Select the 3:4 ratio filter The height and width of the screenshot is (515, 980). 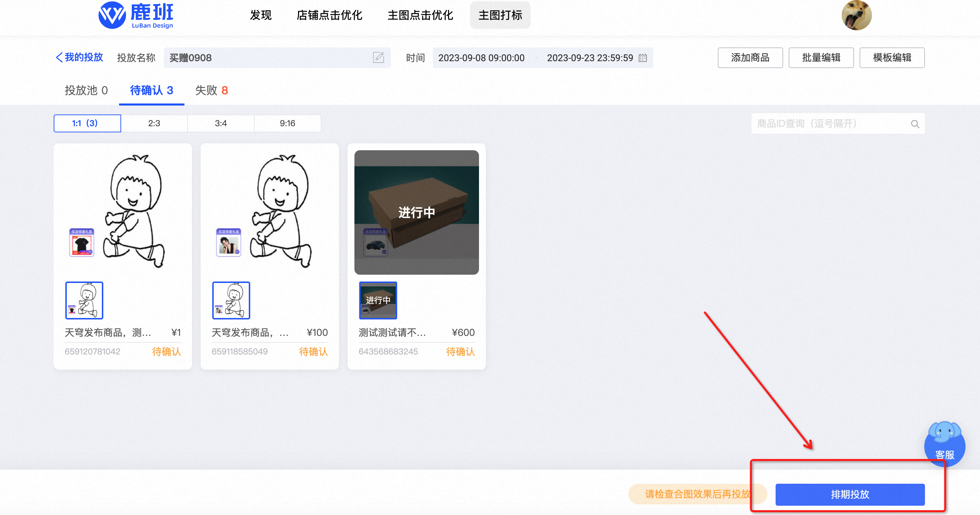pos(221,123)
